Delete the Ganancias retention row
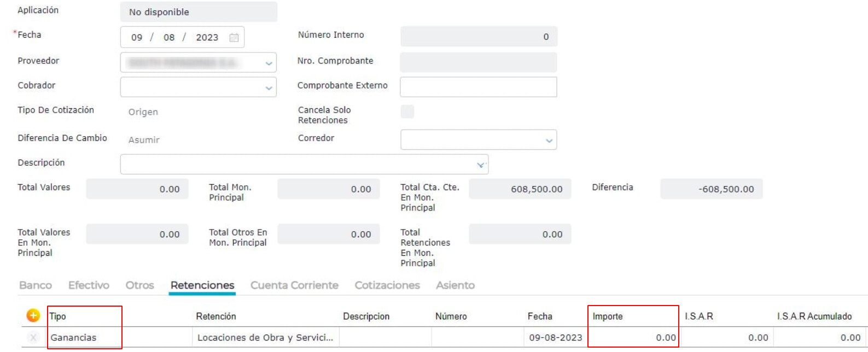The height and width of the screenshot is (352, 868). [x=33, y=337]
